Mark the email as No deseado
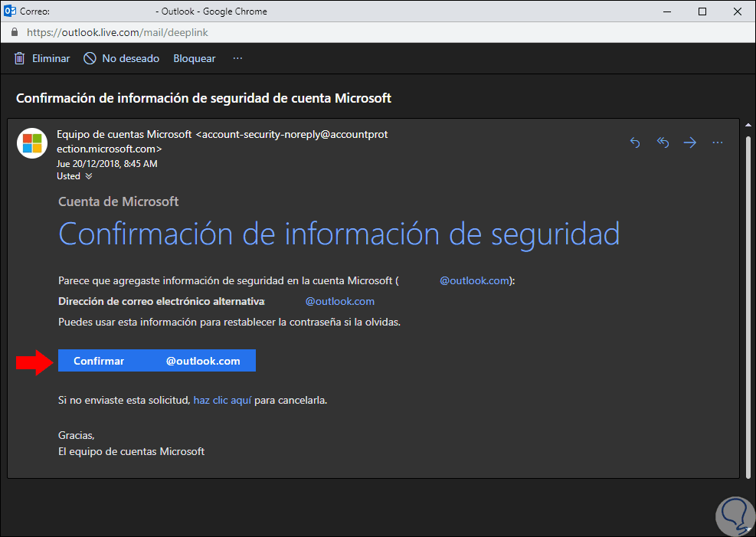Viewport: 756px width, 537px height. (122, 58)
